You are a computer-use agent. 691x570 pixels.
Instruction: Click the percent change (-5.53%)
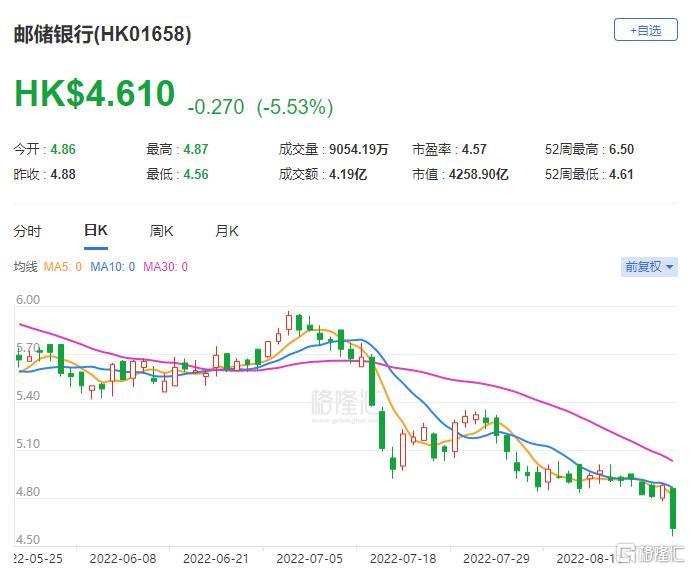pyautogui.click(x=295, y=107)
